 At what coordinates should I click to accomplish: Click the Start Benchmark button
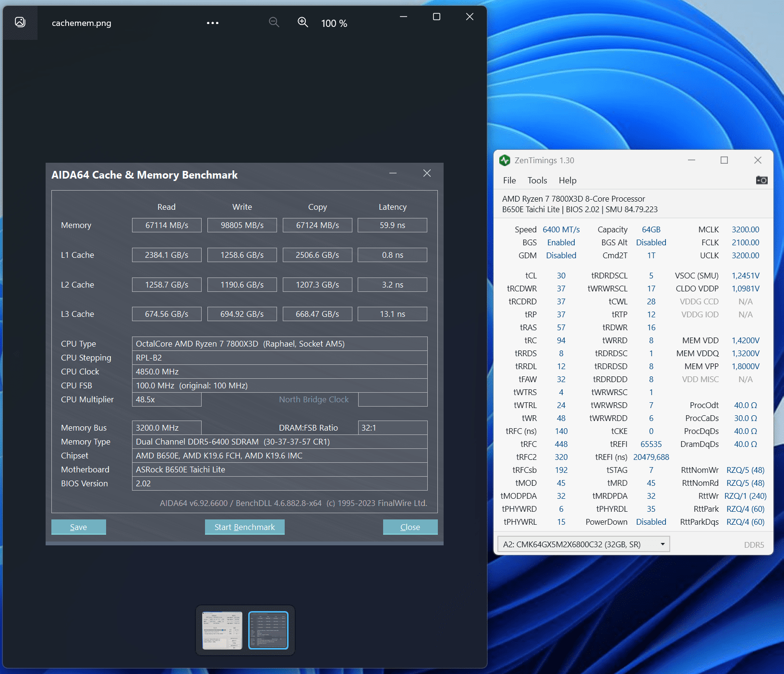pos(244,527)
